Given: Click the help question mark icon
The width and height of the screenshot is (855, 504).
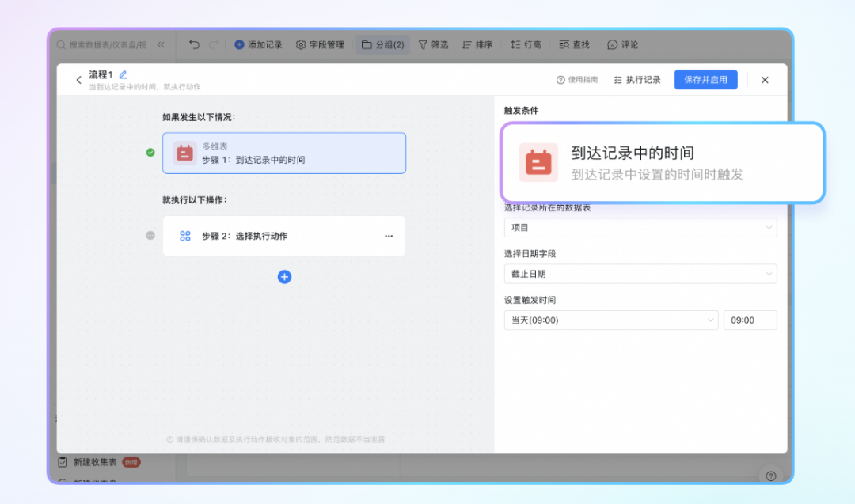Looking at the screenshot, I should pyautogui.click(x=770, y=476).
